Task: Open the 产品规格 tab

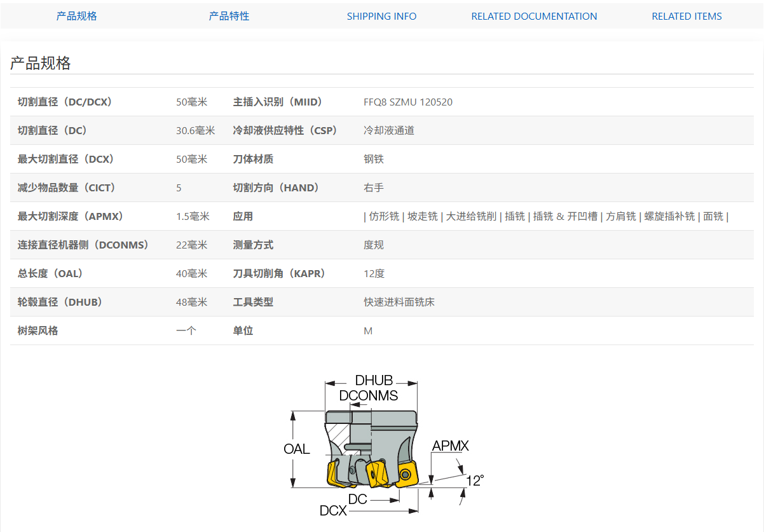Action: tap(76, 17)
